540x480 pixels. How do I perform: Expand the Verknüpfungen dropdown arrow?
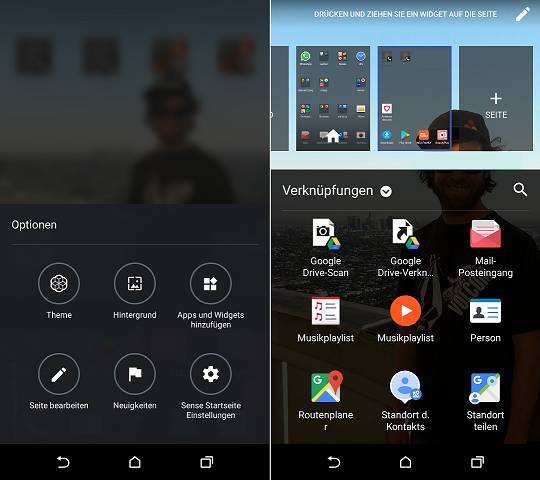pos(386,191)
